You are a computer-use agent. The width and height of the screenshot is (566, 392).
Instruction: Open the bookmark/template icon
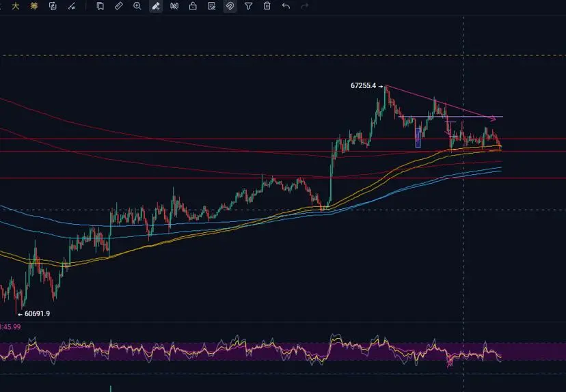coord(100,5)
